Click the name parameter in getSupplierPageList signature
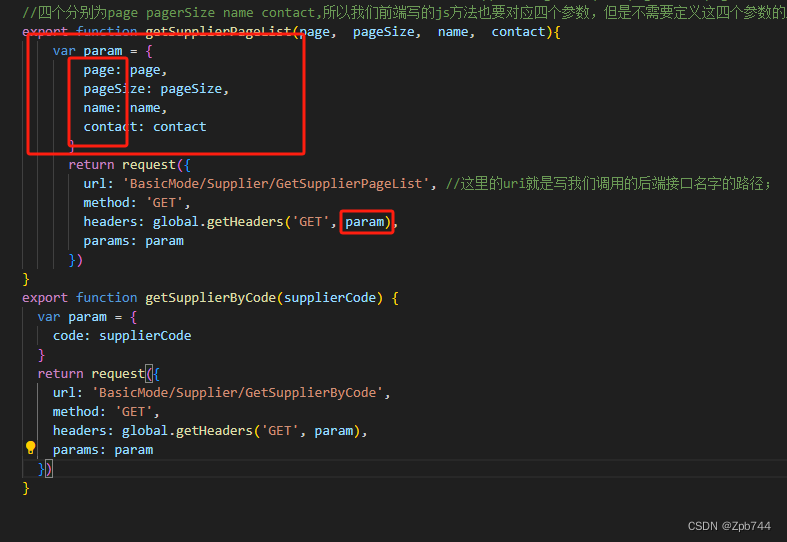The width and height of the screenshot is (787, 542). pyautogui.click(x=452, y=32)
